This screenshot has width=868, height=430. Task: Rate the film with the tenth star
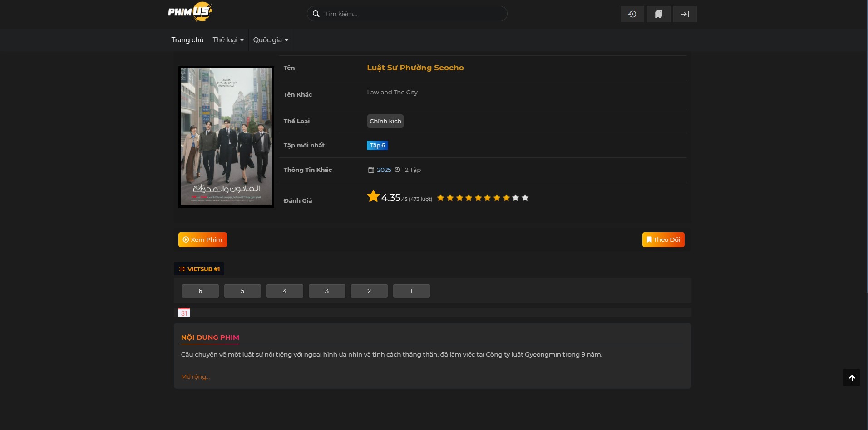tap(525, 198)
